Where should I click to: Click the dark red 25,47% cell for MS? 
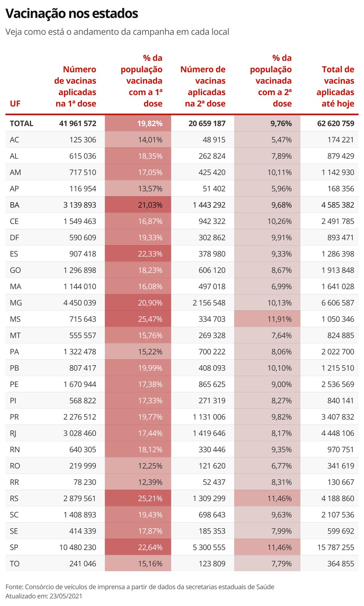(150, 319)
